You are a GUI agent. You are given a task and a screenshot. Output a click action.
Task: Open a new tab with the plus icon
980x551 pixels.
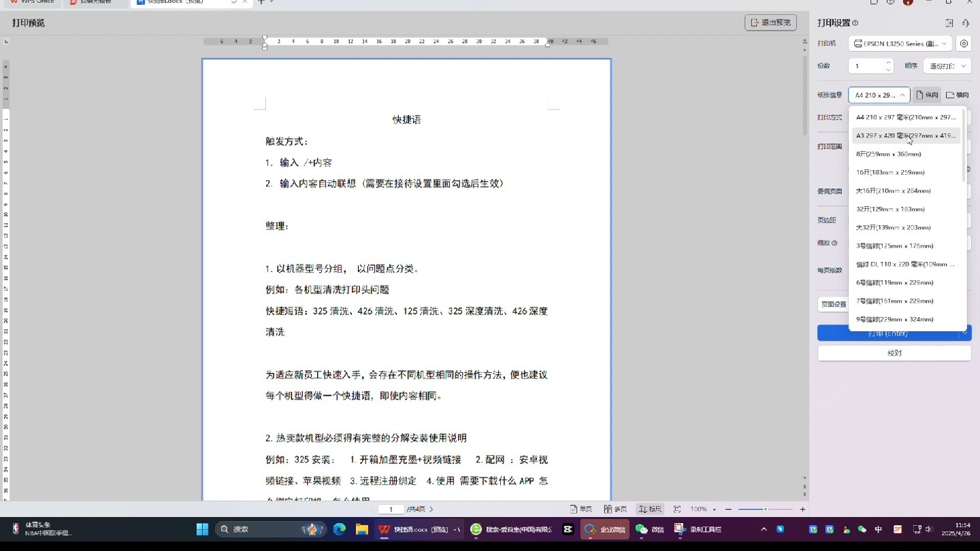point(263,3)
